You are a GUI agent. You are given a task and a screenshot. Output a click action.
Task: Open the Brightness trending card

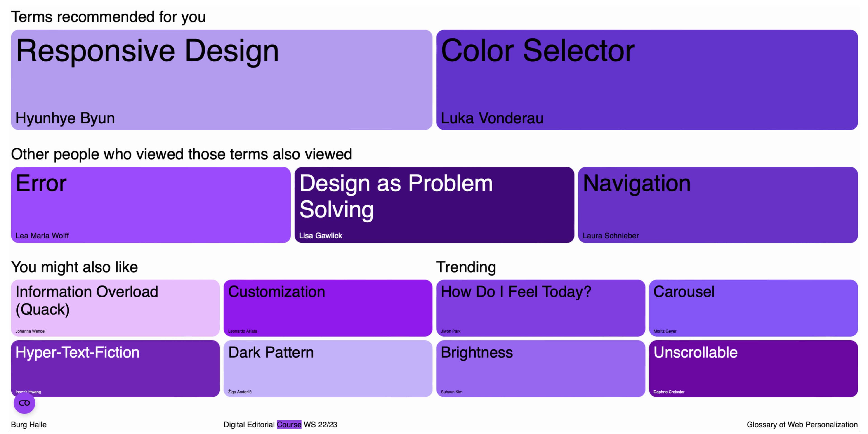540,368
